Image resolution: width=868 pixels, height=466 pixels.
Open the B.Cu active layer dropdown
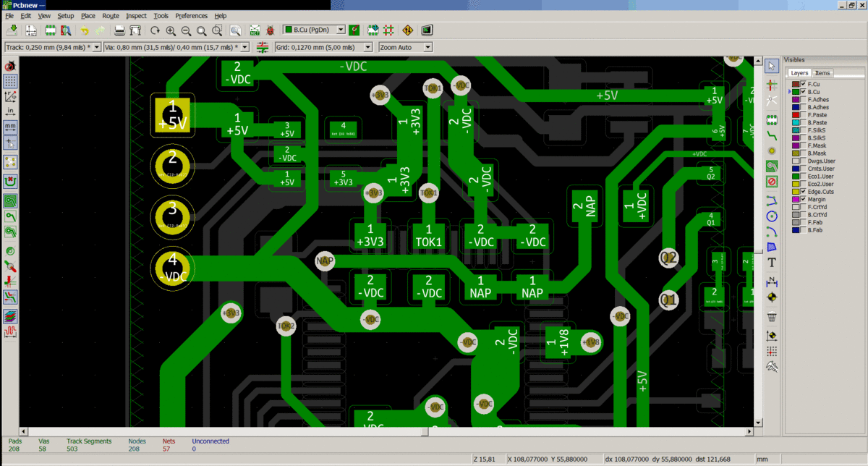pos(341,30)
